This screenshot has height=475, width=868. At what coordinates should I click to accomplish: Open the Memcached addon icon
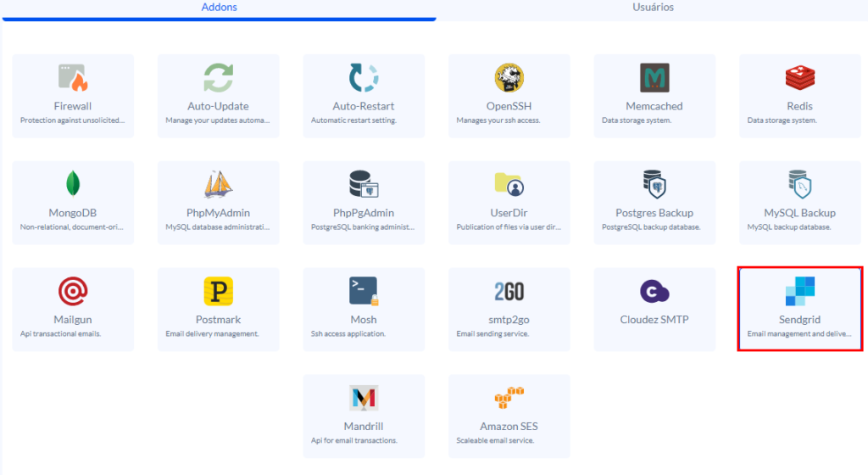click(654, 78)
